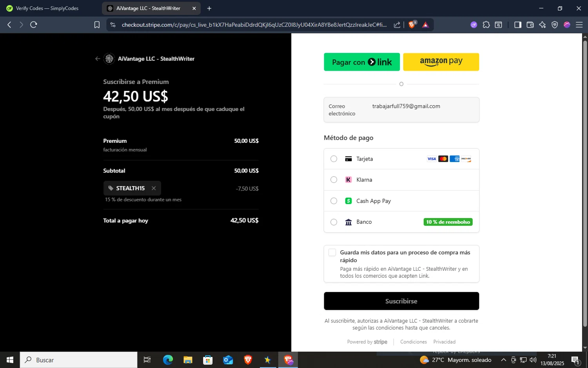Select Klarna payment method

coord(401,180)
